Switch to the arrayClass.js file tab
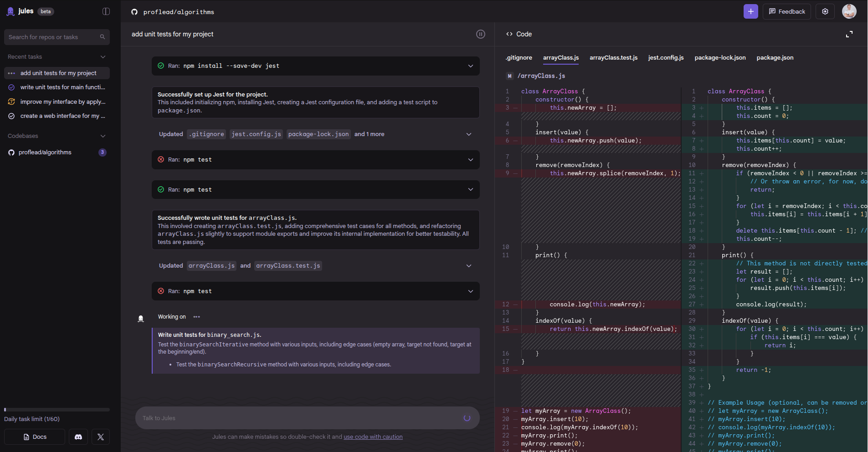The width and height of the screenshot is (868, 452). click(x=561, y=58)
